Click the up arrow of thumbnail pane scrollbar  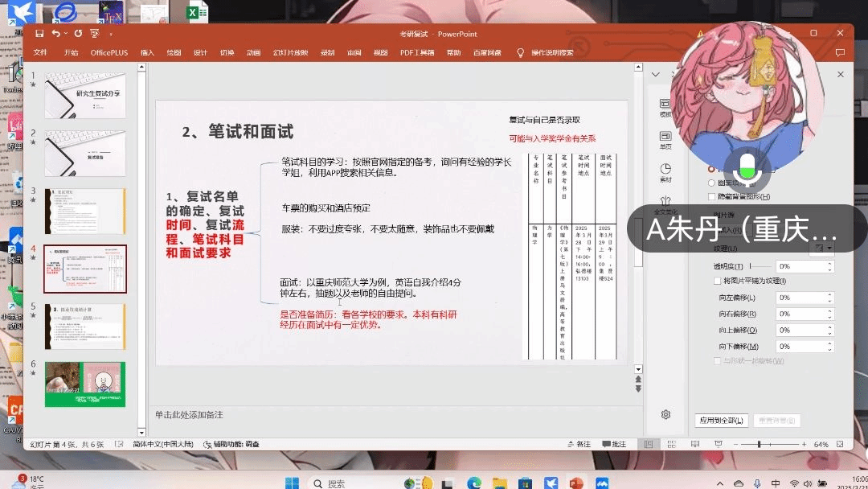141,67
